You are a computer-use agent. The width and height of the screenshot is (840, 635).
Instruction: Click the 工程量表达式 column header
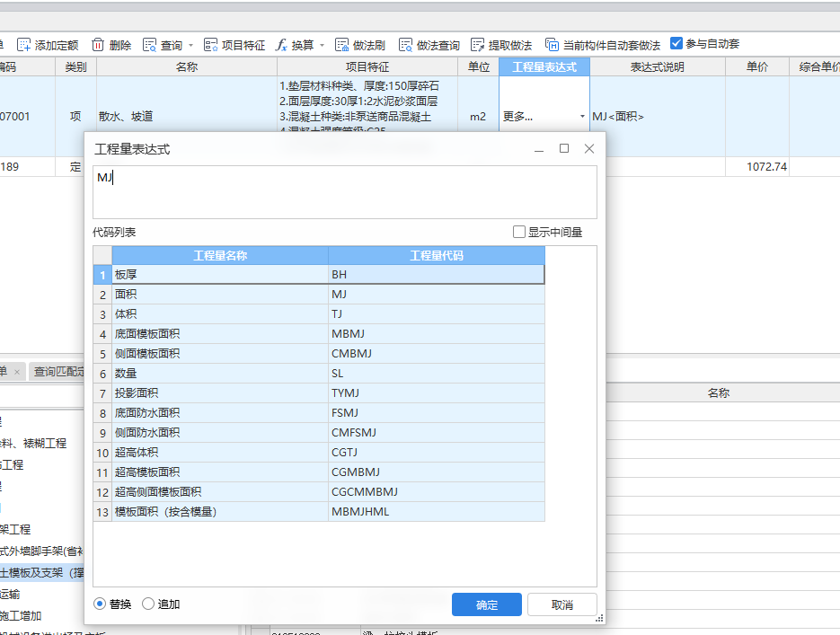click(x=544, y=67)
